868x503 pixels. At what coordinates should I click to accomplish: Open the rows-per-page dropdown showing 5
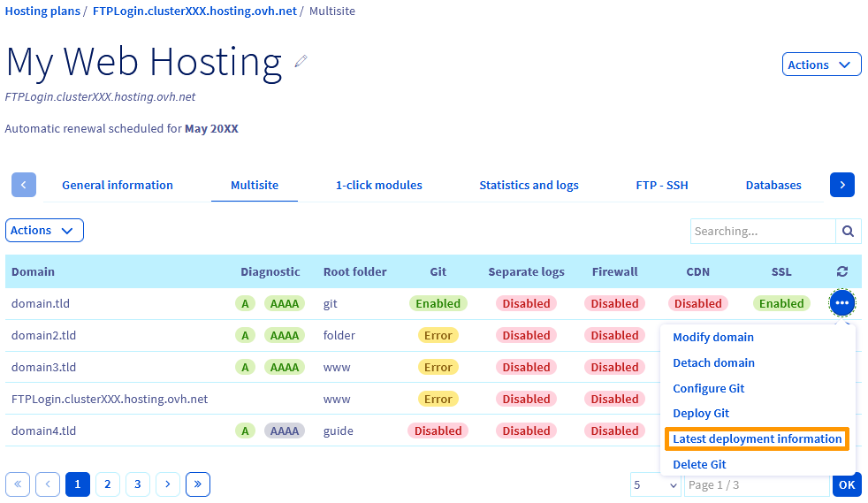point(655,485)
